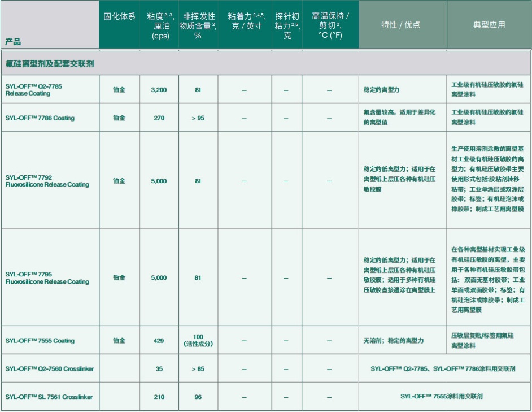Click SYL-OFF Q2-7785 Release Coating product name
This screenshot has height=412, width=532.
[x=33, y=90]
